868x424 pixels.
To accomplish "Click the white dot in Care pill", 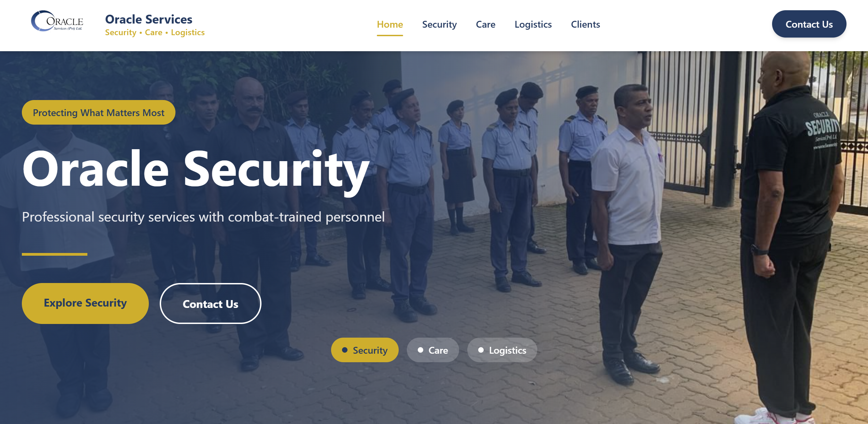I will 421,350.
